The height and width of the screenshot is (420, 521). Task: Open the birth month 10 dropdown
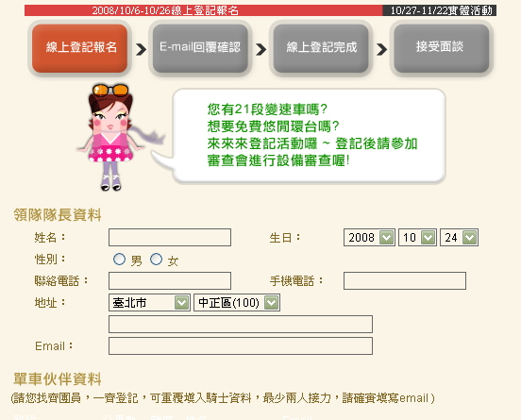click(x=417, y=237)
